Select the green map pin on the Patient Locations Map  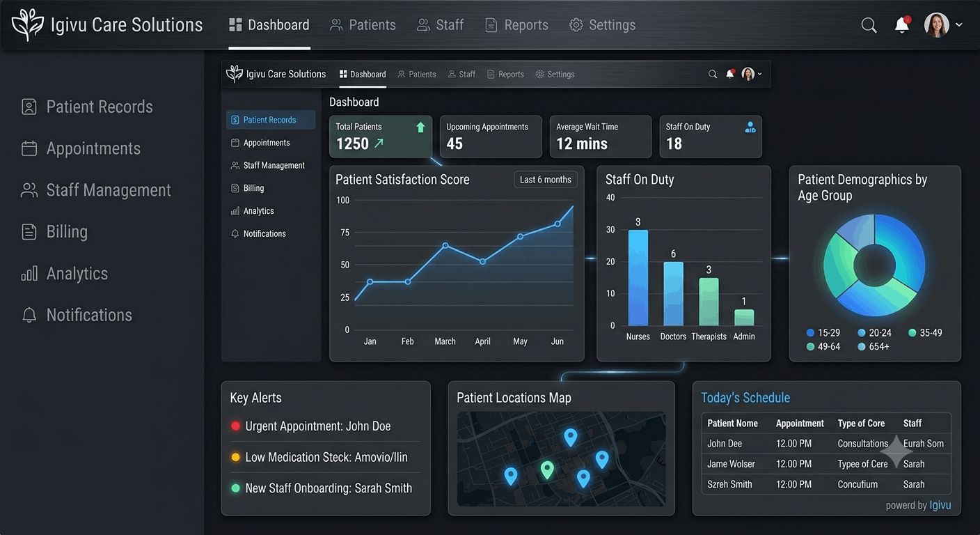point(547,471)
